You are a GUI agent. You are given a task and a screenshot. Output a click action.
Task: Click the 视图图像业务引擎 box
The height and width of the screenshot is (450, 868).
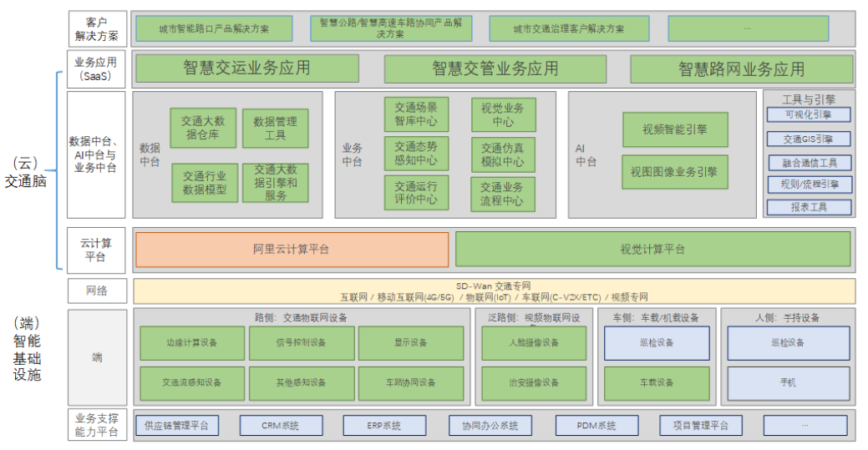[x=675, y=172]
